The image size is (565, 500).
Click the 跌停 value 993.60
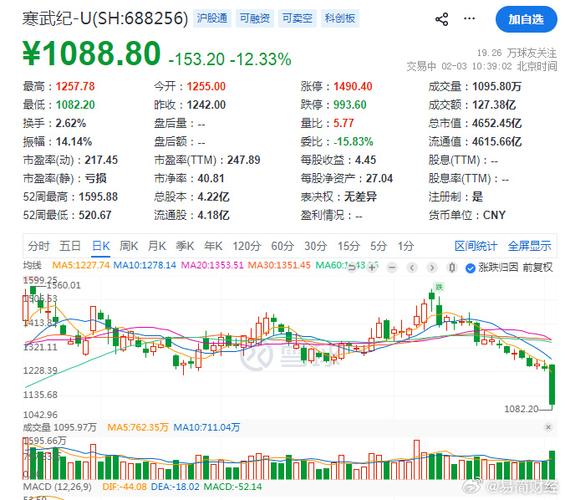(350, 105)
